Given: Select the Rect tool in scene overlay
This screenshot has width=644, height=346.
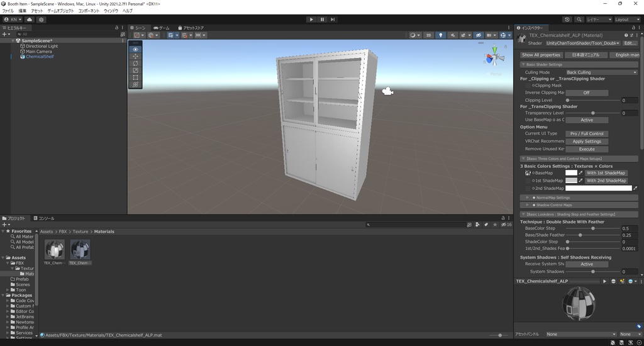Looking at the screenshot, I should pyautogui.click(x=136, y=77).
